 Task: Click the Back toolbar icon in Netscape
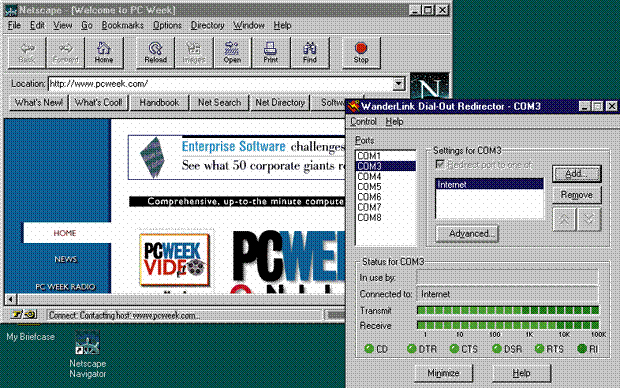(27, 53)
